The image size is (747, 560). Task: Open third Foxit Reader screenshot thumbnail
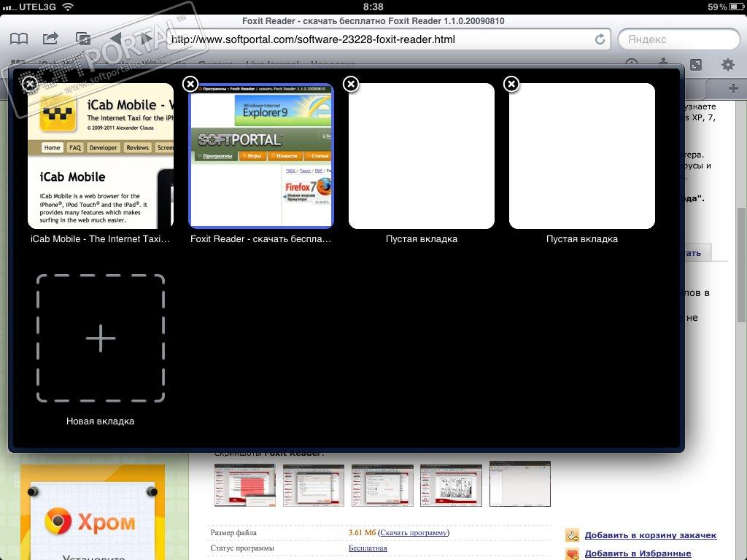coord(382,485)
